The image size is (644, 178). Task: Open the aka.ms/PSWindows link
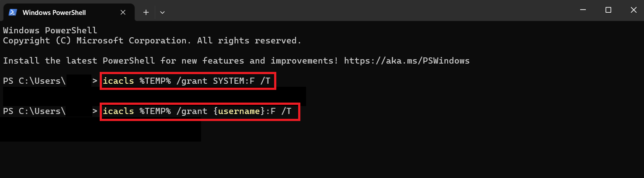pos(407,61)
